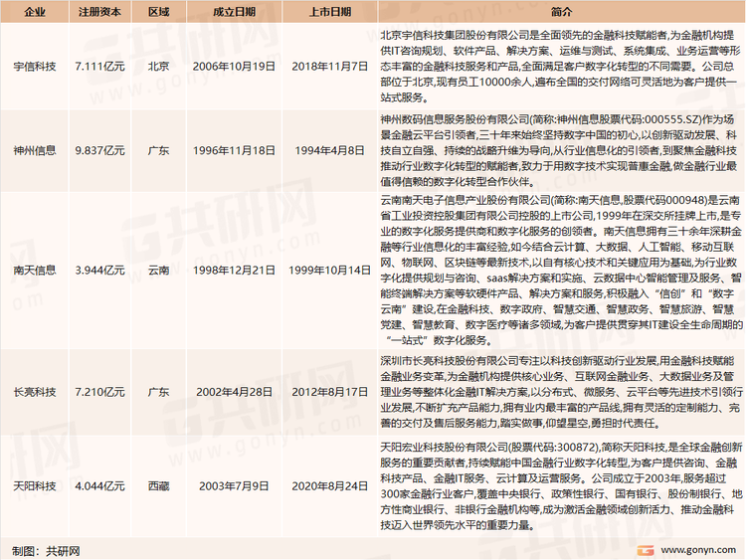Click the 成立日期 column header
The width and height of the screenshot is (746, 560).
pos(234,12)
